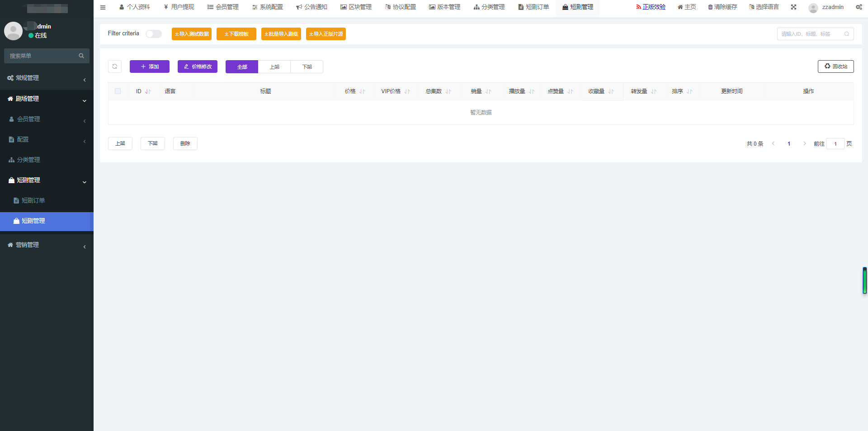Screen dimensions: 868x431
Task: Collapse the 短剧管理 parent sidebar menu
Action: (47, 180)
